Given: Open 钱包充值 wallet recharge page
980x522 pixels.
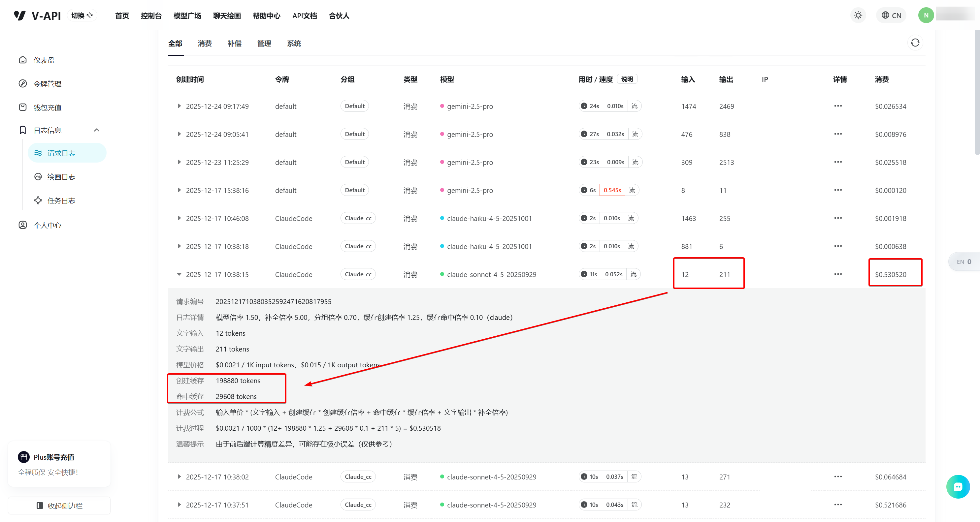Looking at the screenshot, I should 47,107.
